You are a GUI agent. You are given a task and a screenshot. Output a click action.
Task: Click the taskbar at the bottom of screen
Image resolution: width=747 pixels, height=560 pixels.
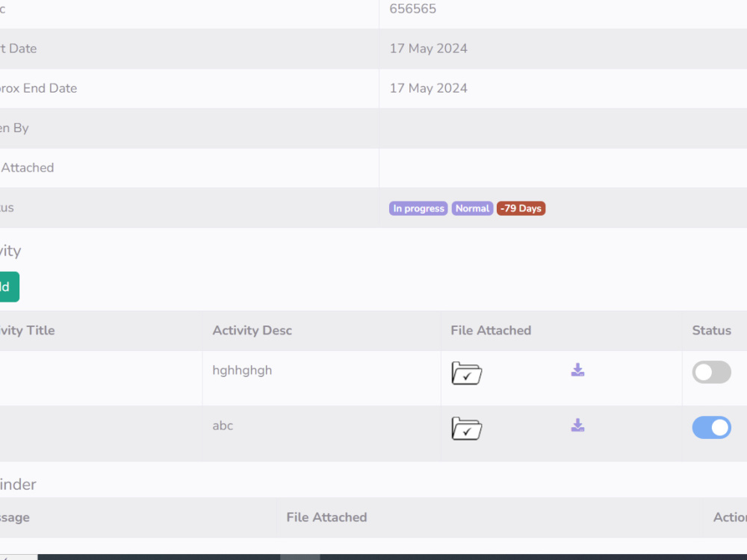tap(373, 556)
